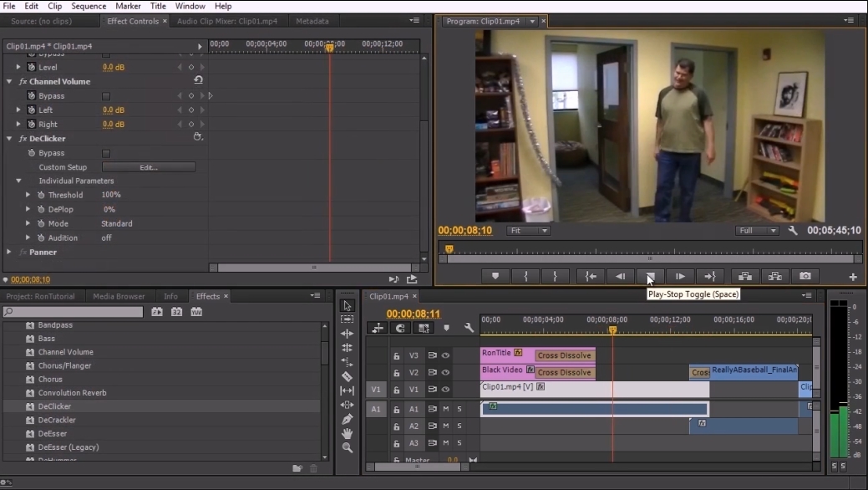Toggle V2 track eye visibility
Image resolution: width=868 pixels, height=490 pixels.
pos(445,372)
